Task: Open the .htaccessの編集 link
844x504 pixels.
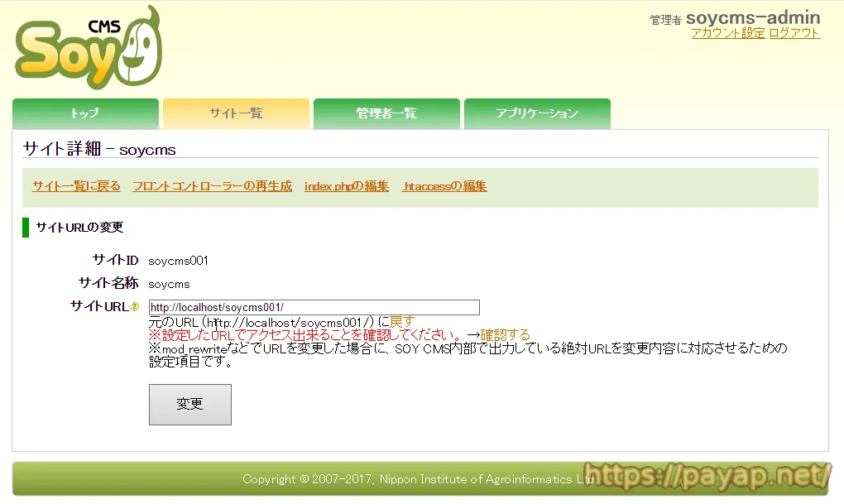Action: coord(444,186)
